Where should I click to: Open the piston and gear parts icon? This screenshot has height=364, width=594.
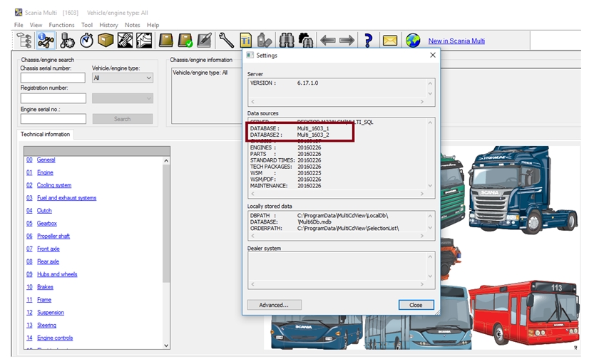(67, 40)
